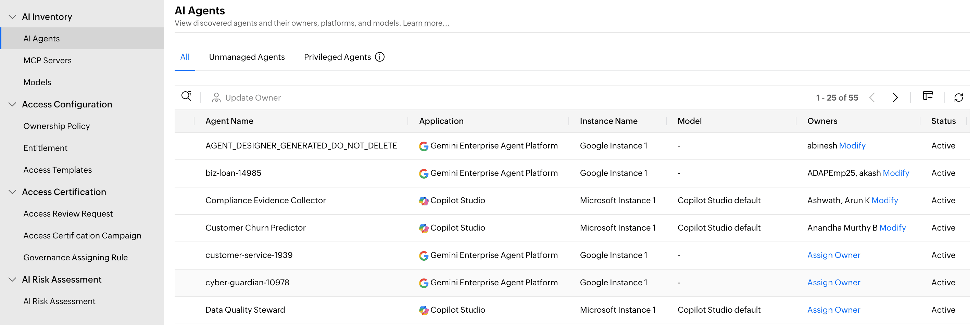Click Modify next to ADAPEmp25, akash

pos(896,173)
